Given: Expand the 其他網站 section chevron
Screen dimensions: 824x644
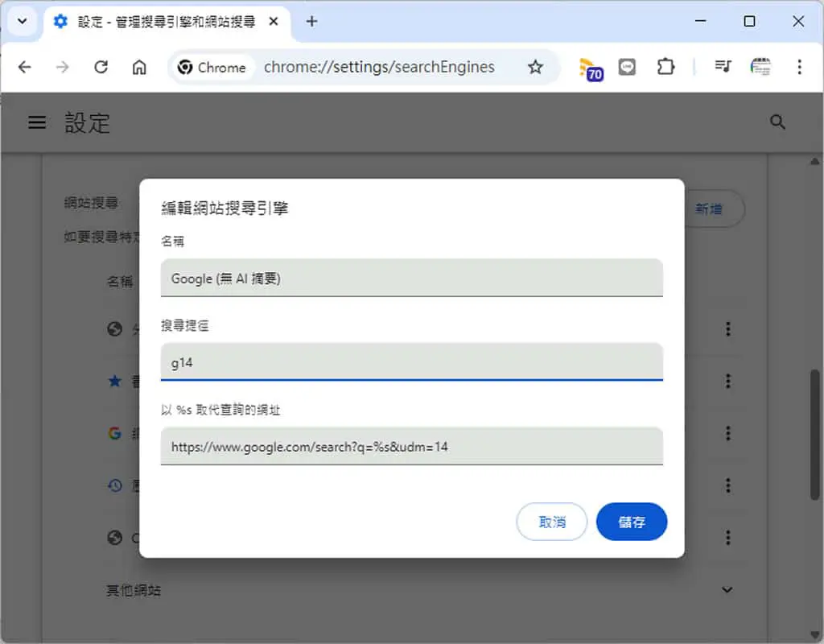Looking at the screenshot, I should pos(727,590).
